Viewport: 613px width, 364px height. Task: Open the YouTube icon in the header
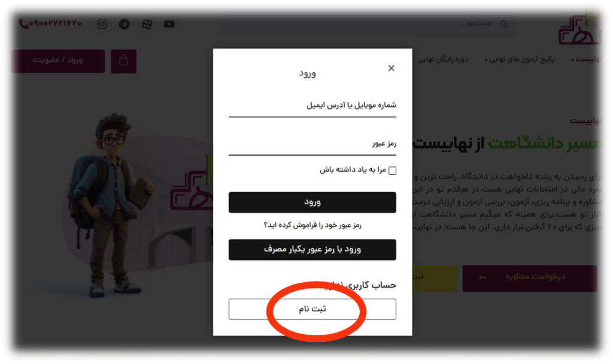tap(169, 24)
